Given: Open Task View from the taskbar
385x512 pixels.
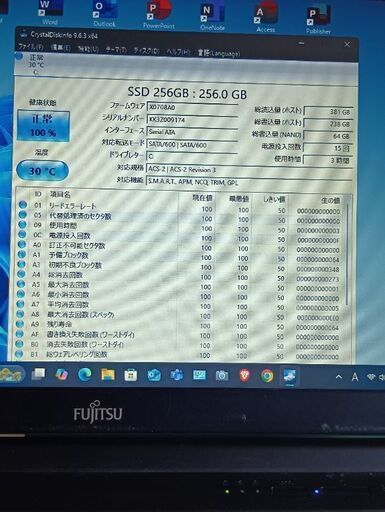Looking at the screenshot, I should coord(38,374).
